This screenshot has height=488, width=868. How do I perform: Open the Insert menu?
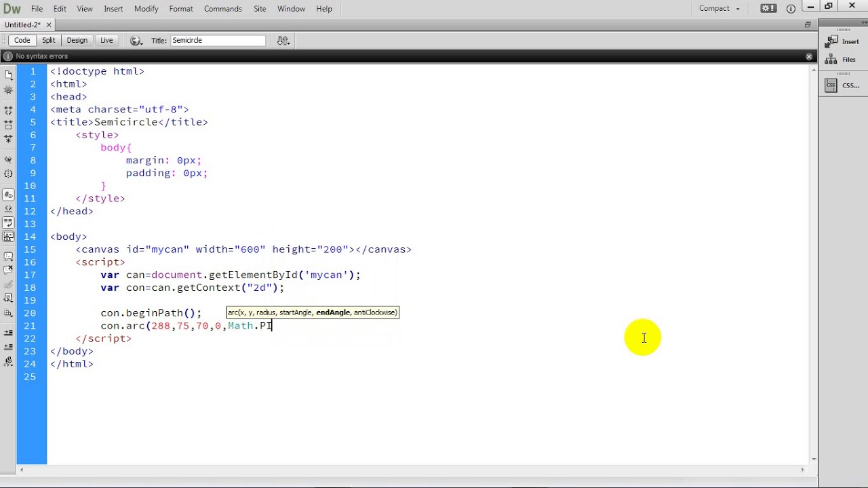click(113, 9)
